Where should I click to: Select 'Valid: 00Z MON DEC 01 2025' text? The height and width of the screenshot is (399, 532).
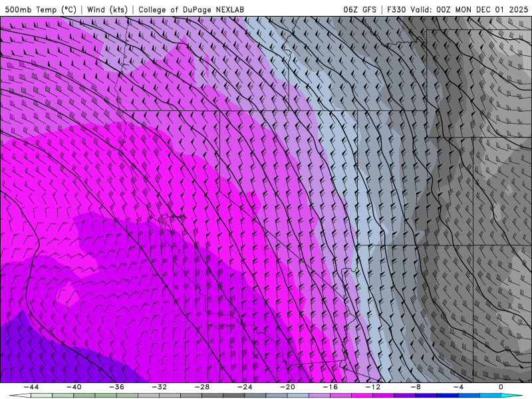469,9
